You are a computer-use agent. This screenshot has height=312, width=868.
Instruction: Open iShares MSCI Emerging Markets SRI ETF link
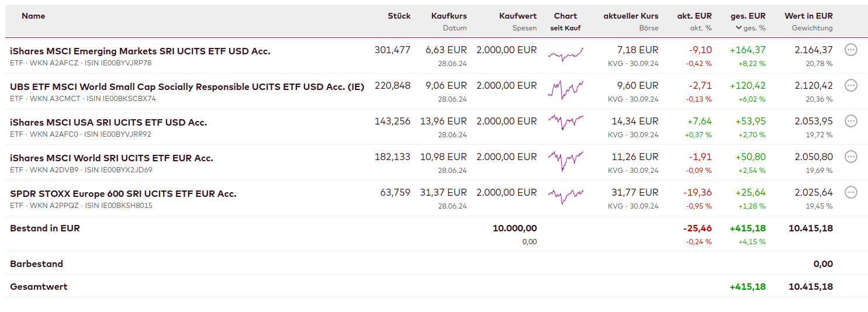[140, 51]
